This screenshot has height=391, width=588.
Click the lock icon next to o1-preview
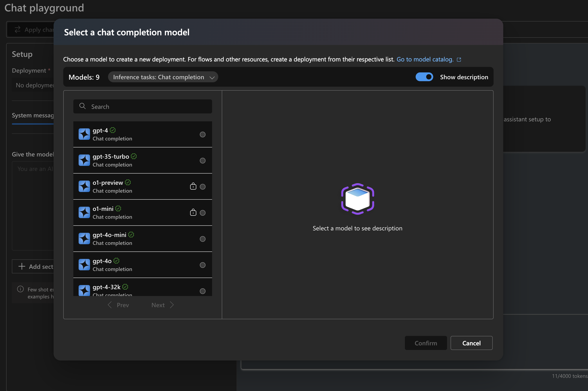click(x=193, y=187)
